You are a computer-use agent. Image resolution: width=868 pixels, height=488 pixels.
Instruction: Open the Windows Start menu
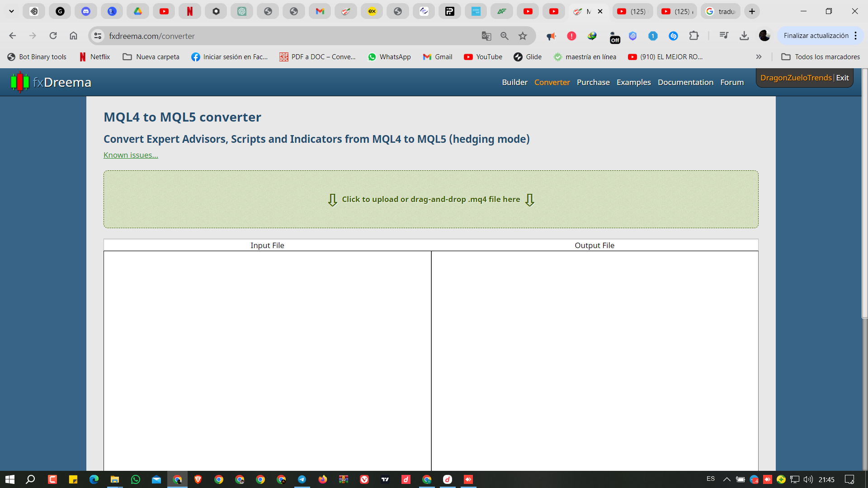click(10, 479)
